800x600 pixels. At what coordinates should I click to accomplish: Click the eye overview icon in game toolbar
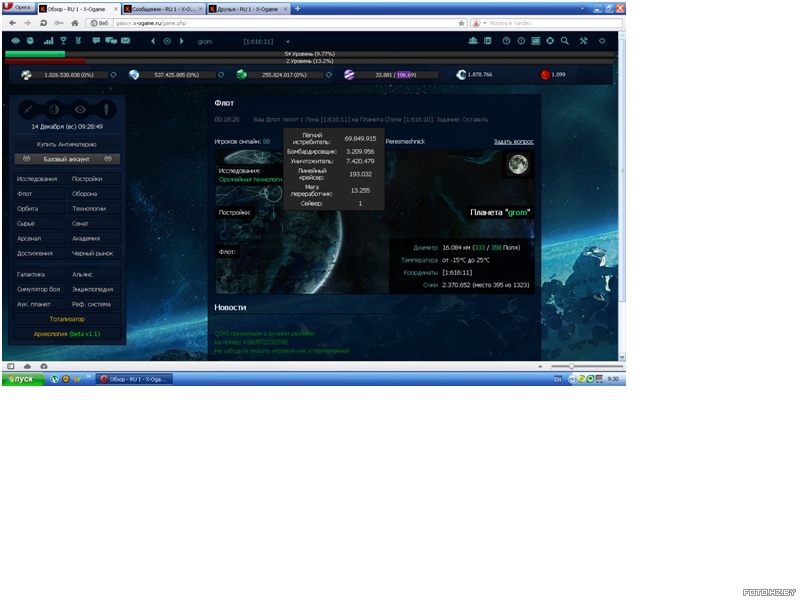[15, 41]
